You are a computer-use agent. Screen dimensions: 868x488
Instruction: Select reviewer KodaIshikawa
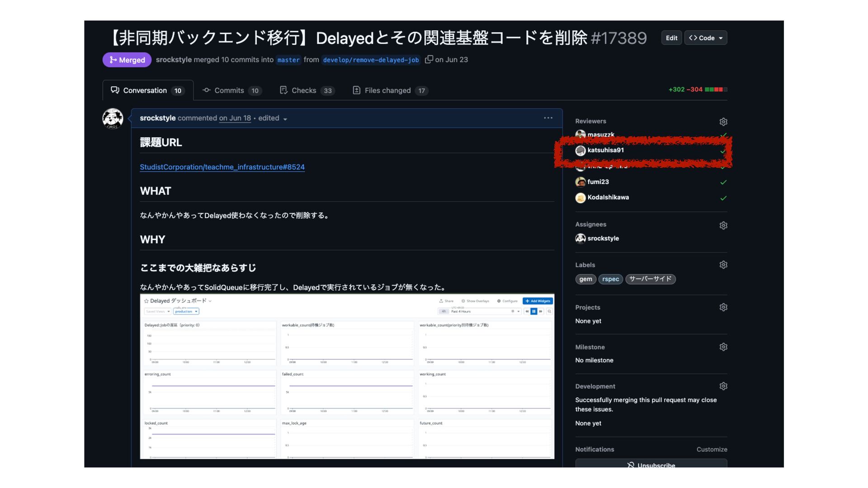pyautogui.click(x=608, y=197)
